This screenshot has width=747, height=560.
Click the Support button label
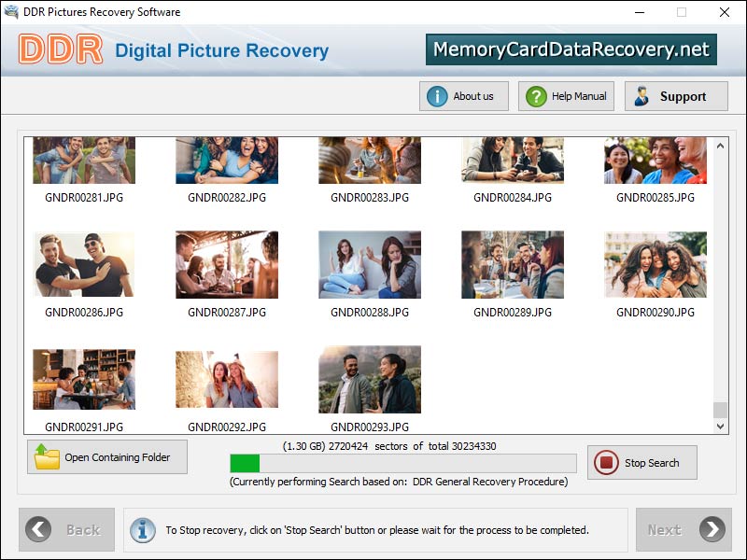[x=683, y=97]
